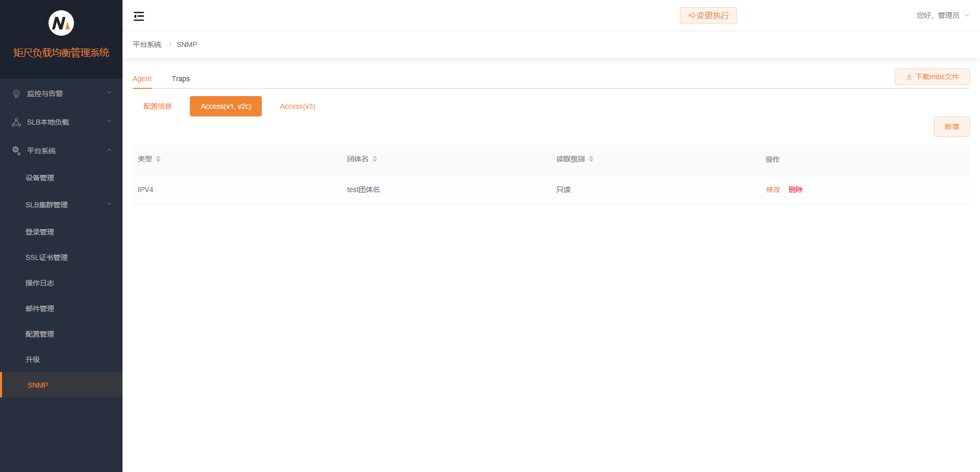Collapse the sidebar using the hamburger icon
The height and width of the screenshot is (472, 980).
(x=138, y=16)
